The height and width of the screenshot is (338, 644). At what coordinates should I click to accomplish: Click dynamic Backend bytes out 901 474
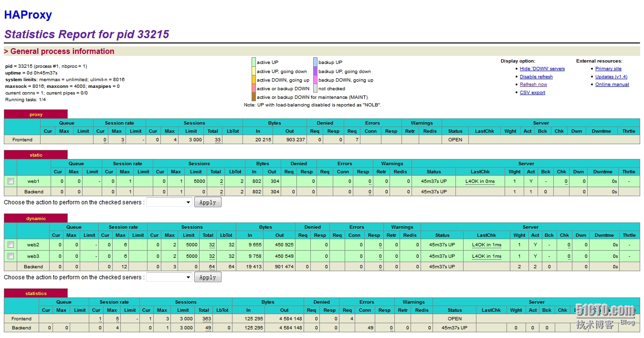coord(284,267)
